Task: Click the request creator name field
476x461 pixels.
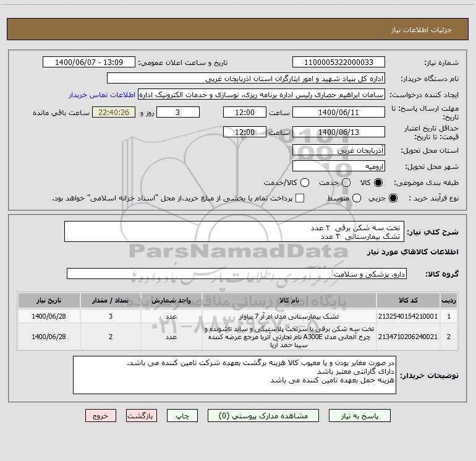Action: click(x=261, y=95)
